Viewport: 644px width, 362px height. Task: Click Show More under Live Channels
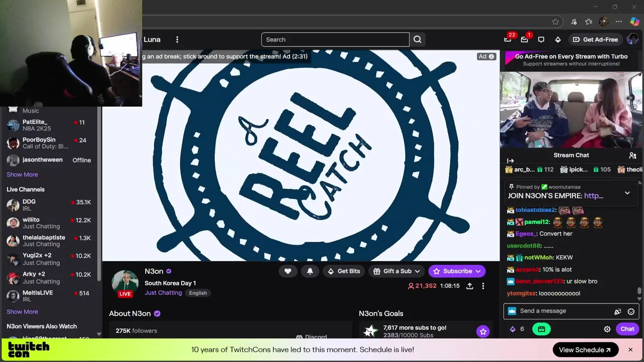(x=22, y=312)
